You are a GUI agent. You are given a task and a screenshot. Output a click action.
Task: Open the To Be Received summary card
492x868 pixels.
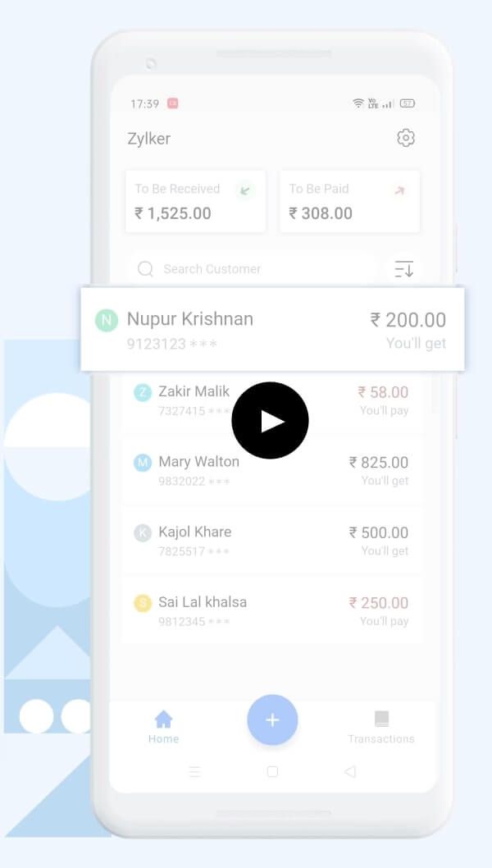click(195, 202)
